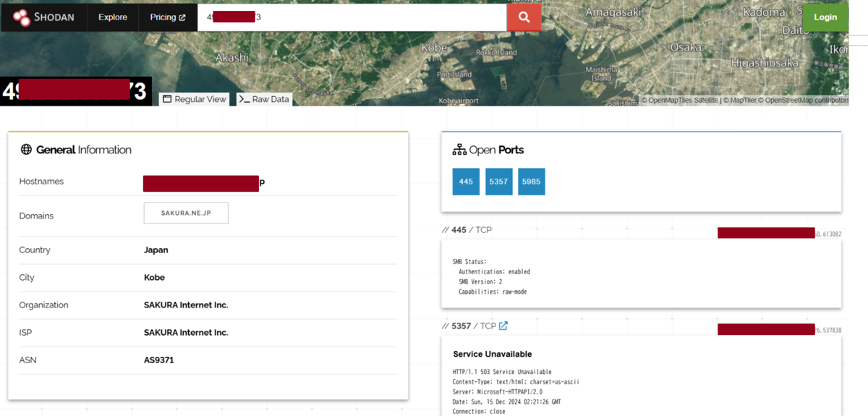Click the // 445 / TCP heading
The image size is (868, 416).
pyautogui.click(x=467, y=230)
